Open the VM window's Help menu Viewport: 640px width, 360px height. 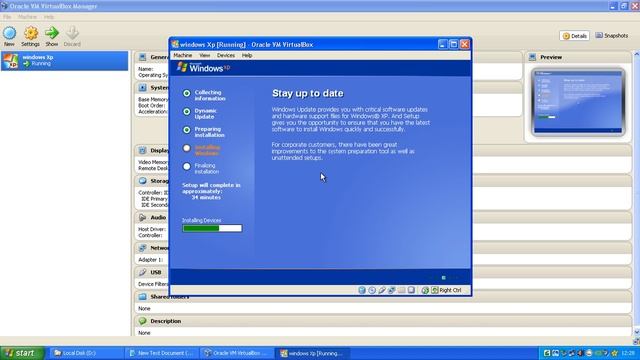[x=247, y=56]
